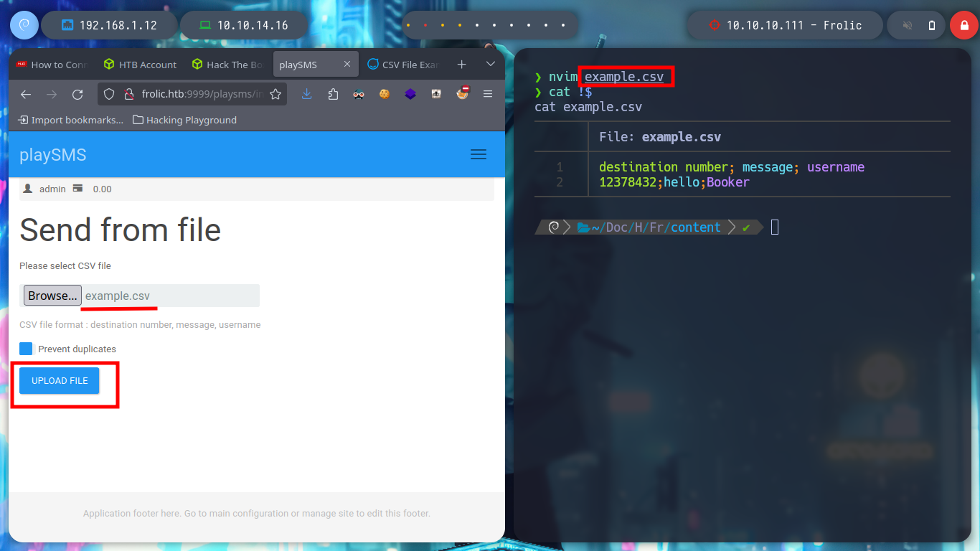Click the 'File: example.csv' header in terminal
The image size is (980, 551).
pos(660,136)
